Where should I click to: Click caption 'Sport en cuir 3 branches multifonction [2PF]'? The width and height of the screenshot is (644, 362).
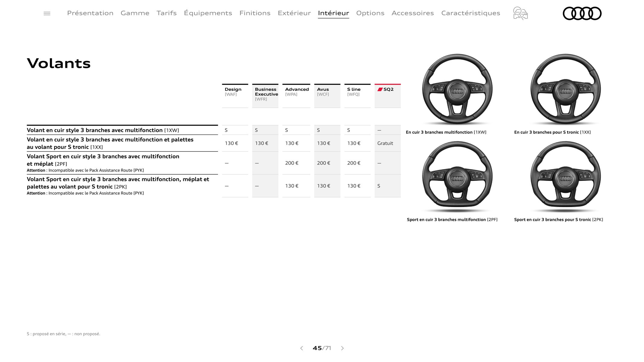pos(452,220)
